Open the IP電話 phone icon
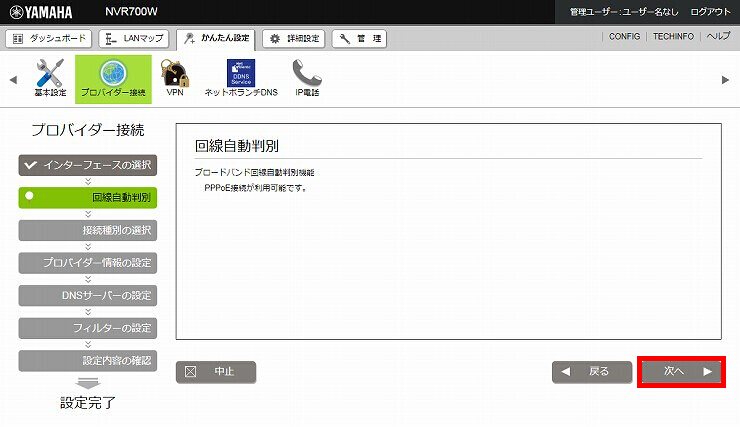Screen dimensions: 740x427 coord(307,78)
